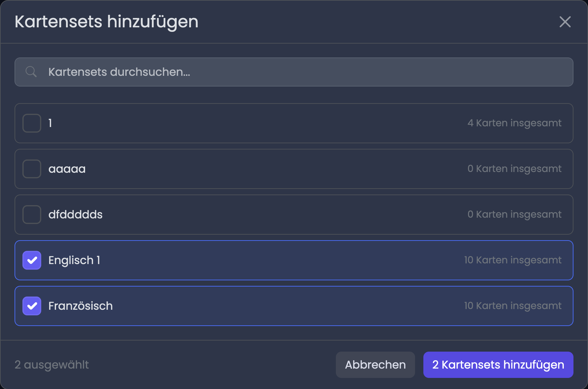Image resolution: width=588 pixels, height=389 pixels.
Task: Close the Kartensets hinzufügen dialog
Action: coord(565,22)
